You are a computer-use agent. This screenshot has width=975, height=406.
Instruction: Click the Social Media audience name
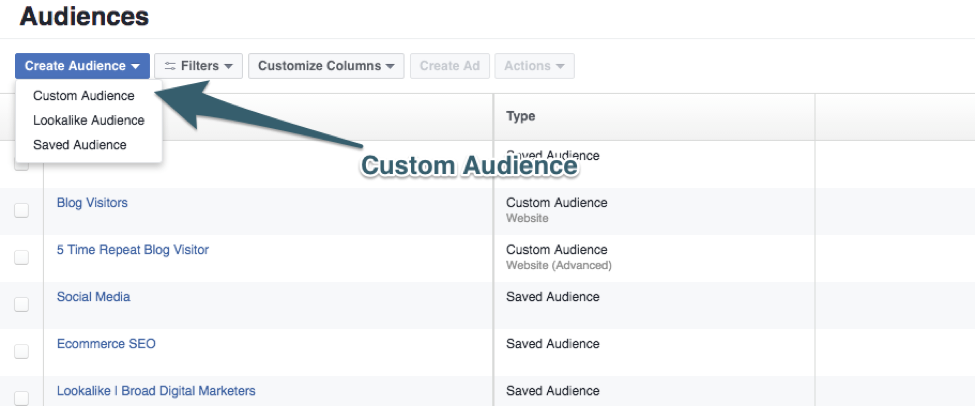click(93, 297)
